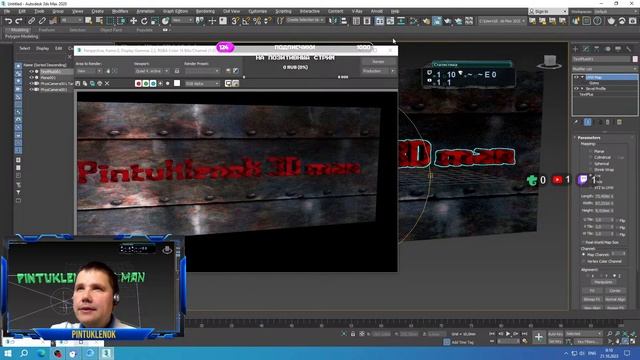Open the Hierarchy command panel tab

[597, 49]
